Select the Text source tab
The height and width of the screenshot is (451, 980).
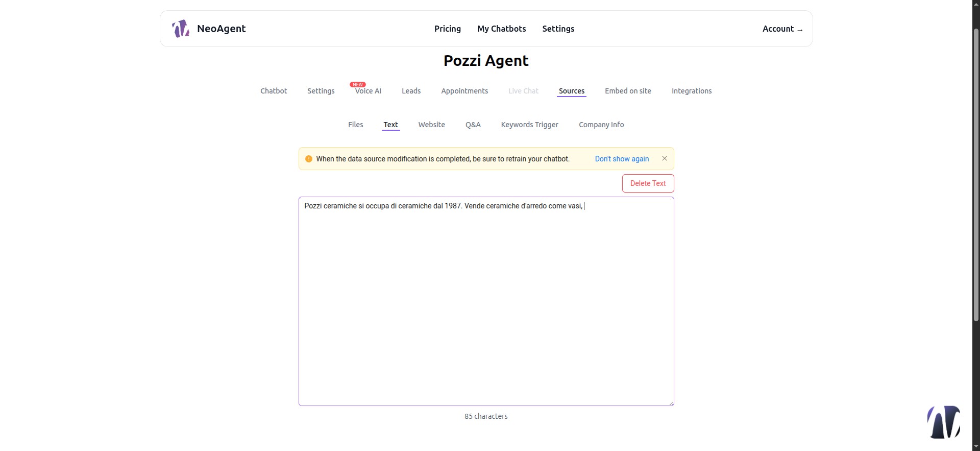click(x=390, y=125)
